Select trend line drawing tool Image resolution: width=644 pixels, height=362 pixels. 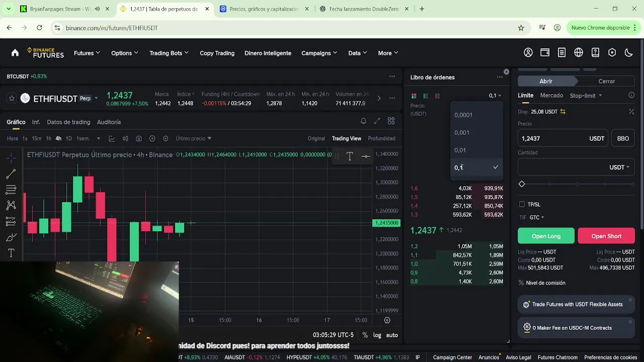pyautogui.click(x=11, y=174)
